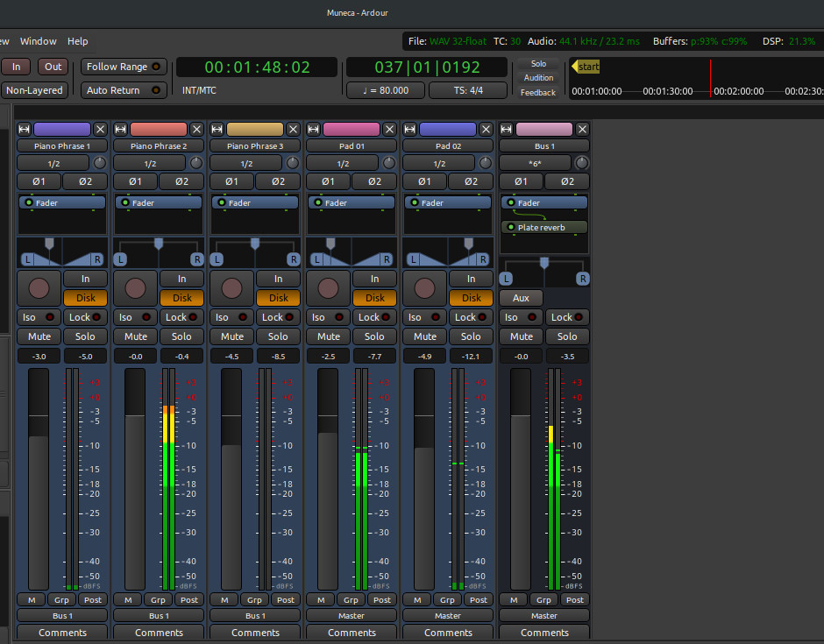Screen dimensions: 824x644
Task: Set Piano Phrase 3 monitoring to Disk
Action: (279, 298)
